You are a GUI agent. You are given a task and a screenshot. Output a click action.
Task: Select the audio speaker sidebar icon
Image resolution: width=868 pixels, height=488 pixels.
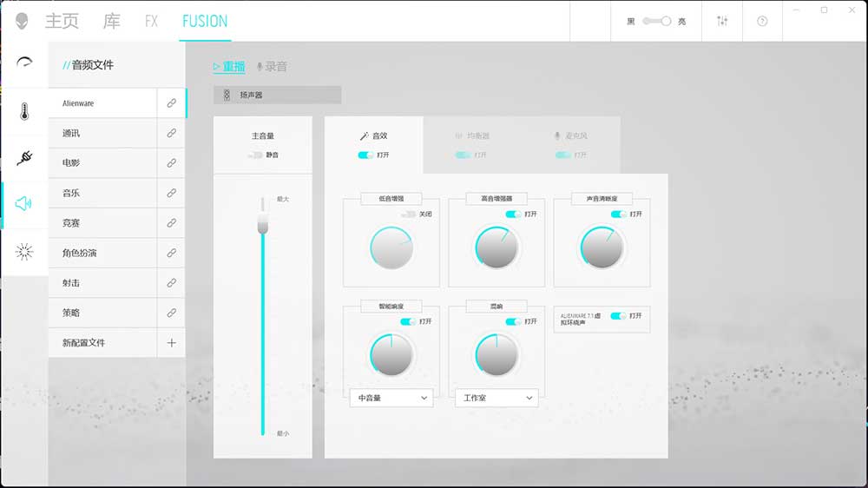(x=23, y=203)
